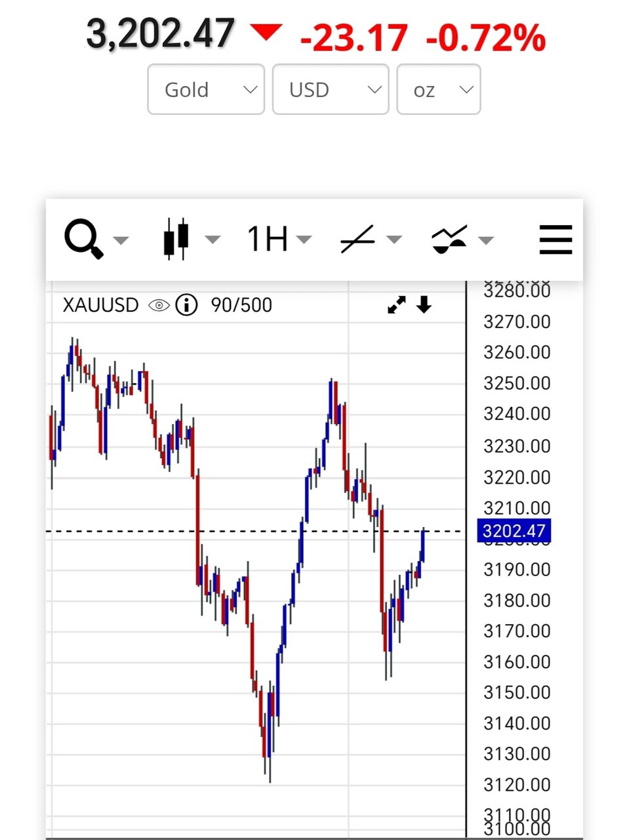Expand arrow next to candlestick icon
Image resolution: width=629 pixels, height=840 pixels.
click(213, 240)
